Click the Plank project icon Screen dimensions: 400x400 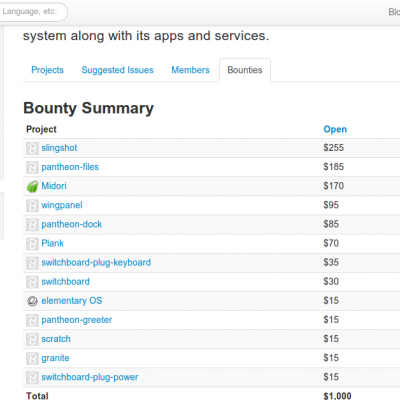click(x=32, y=244)
